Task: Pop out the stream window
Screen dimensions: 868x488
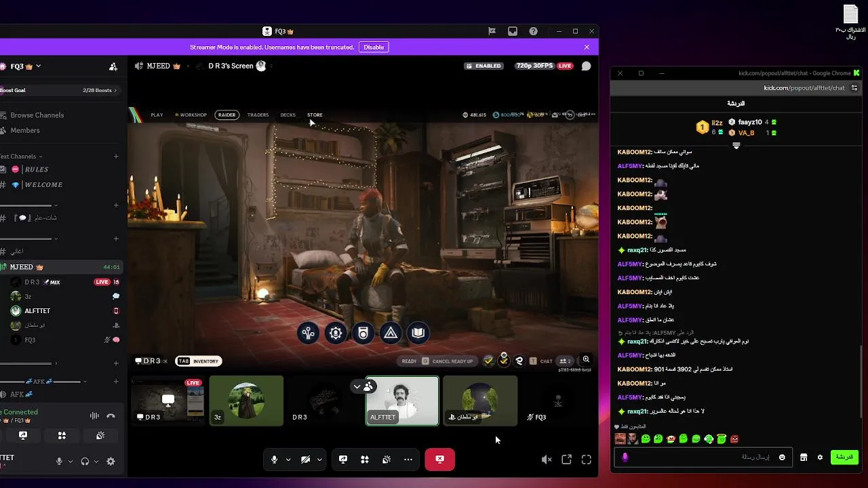Action: click(566, 460)
